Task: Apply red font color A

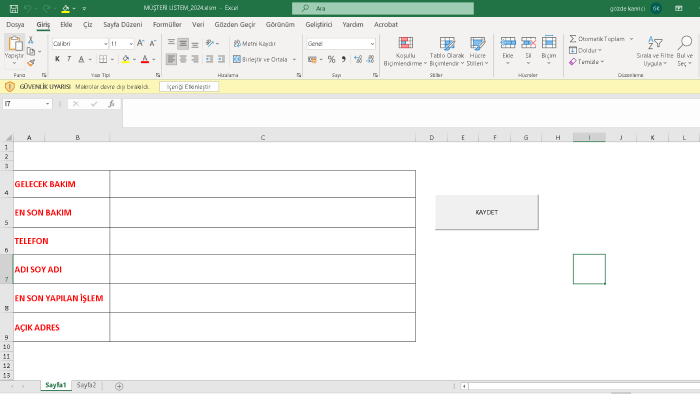Action: click(145, 59)
